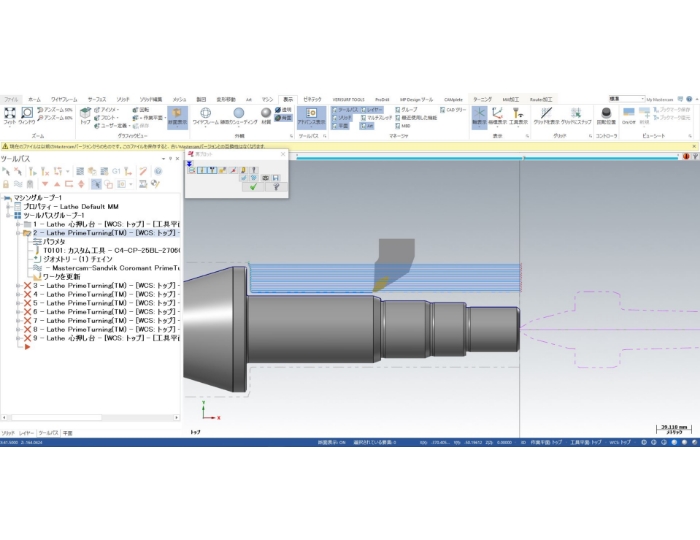Toggle CAD ツリー manager checkbox
Image resolution: width=700 pixels, height=540 pixels.
click(x=453, y=110)
